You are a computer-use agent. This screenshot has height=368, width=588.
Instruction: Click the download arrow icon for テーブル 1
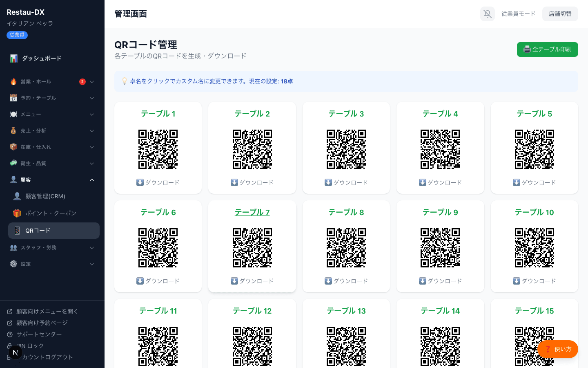point(140,182)
